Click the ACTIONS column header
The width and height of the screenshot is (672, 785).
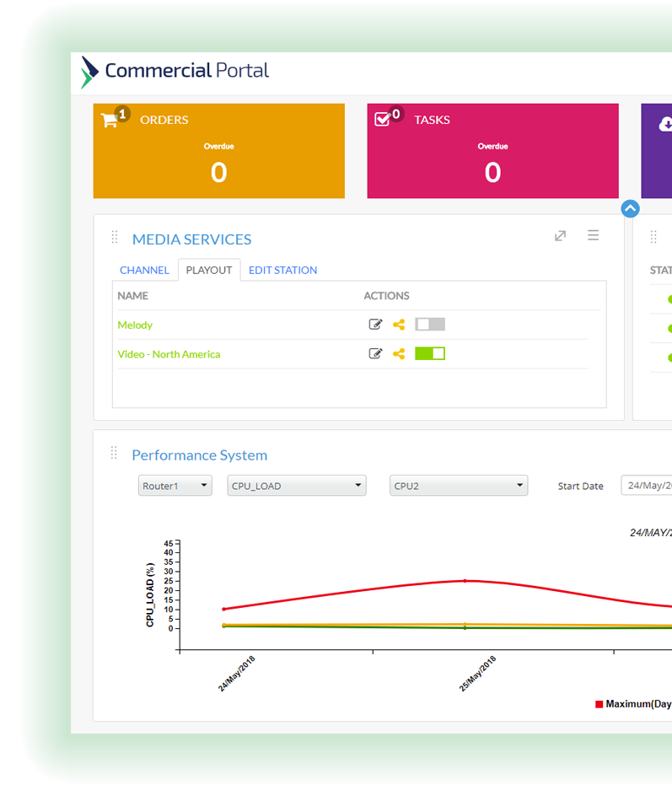pyautogui.click(x=386, y=296)
